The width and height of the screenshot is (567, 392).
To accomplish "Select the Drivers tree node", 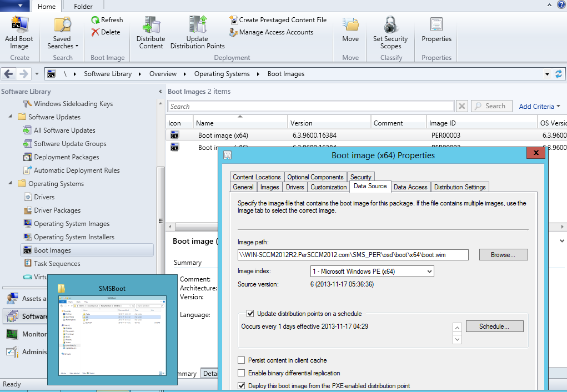I will (x=39, y=197).
